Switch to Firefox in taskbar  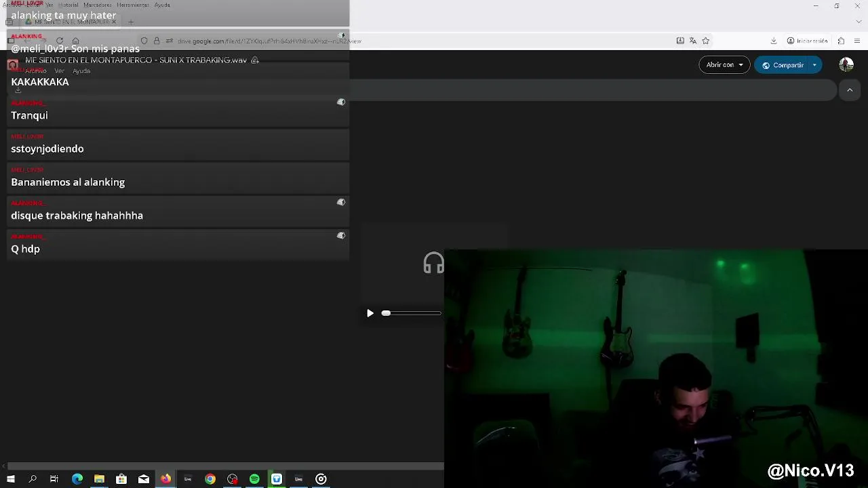pos(165,479)
